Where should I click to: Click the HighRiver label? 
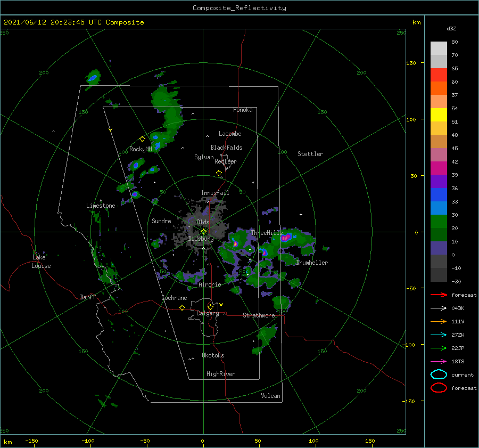221,374
